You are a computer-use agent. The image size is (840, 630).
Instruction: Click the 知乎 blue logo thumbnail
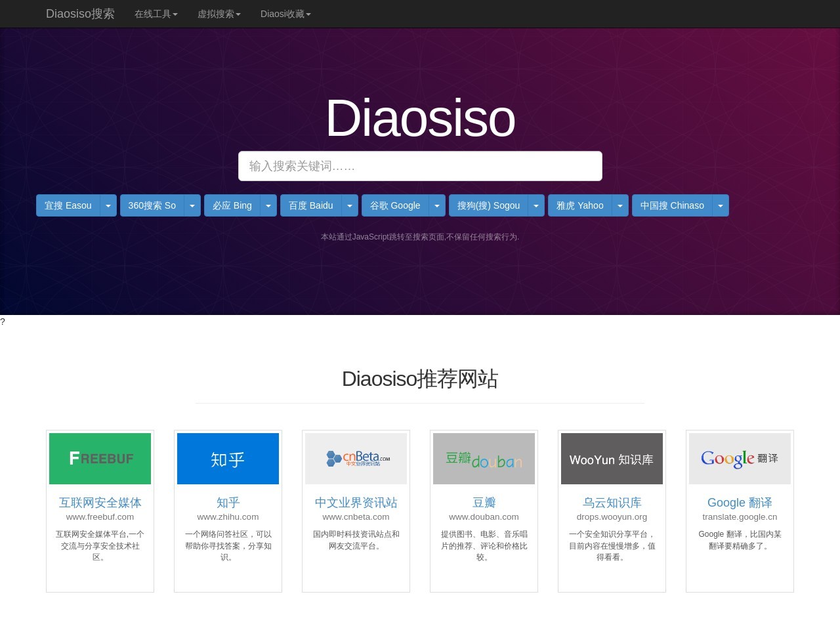[x=228, y=459]
